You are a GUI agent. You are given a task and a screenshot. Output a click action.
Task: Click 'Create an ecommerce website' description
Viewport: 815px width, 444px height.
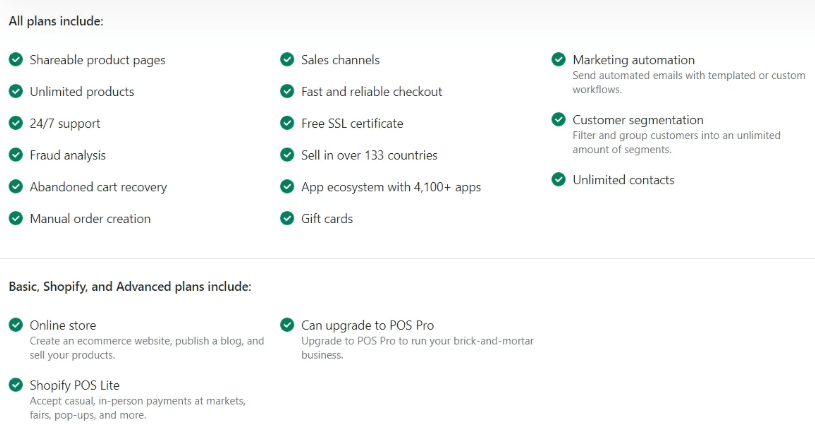[147, 348]
